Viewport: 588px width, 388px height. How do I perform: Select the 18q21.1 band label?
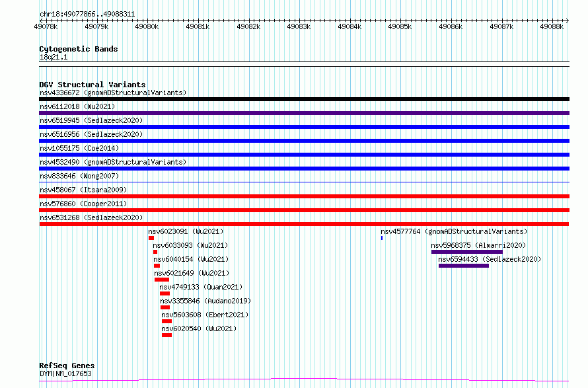[54, 58]
